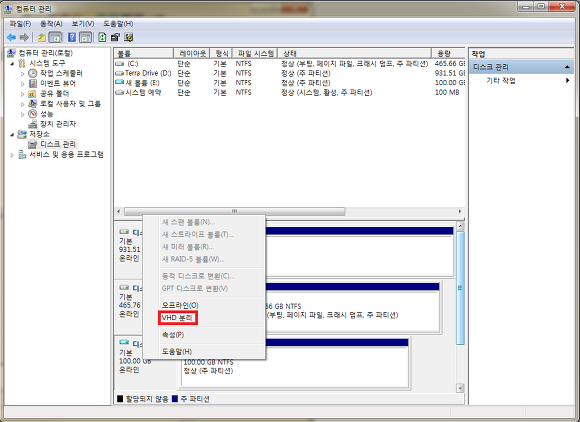This screenshot has height=422, width=580.
Task: Click the volume list horizontal scrollbar thumb
Action: click(235, 212)
